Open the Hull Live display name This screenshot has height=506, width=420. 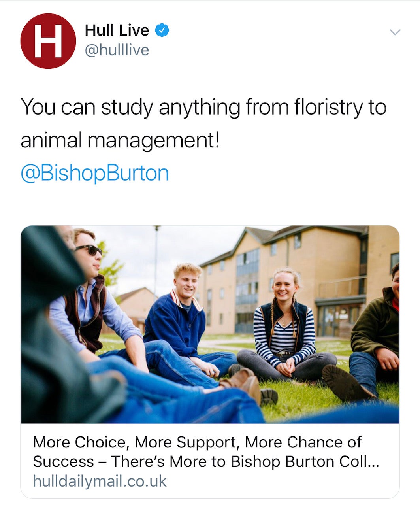point(117,30)
